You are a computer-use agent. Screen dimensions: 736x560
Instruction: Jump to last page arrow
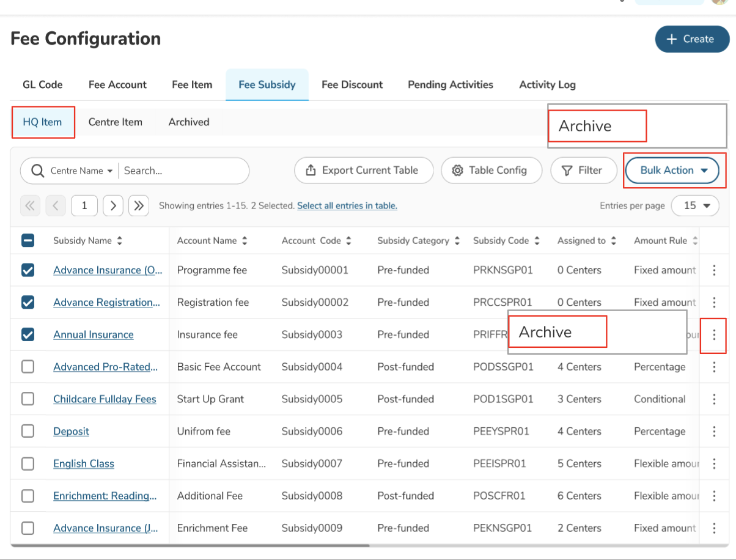pos(139,206)
